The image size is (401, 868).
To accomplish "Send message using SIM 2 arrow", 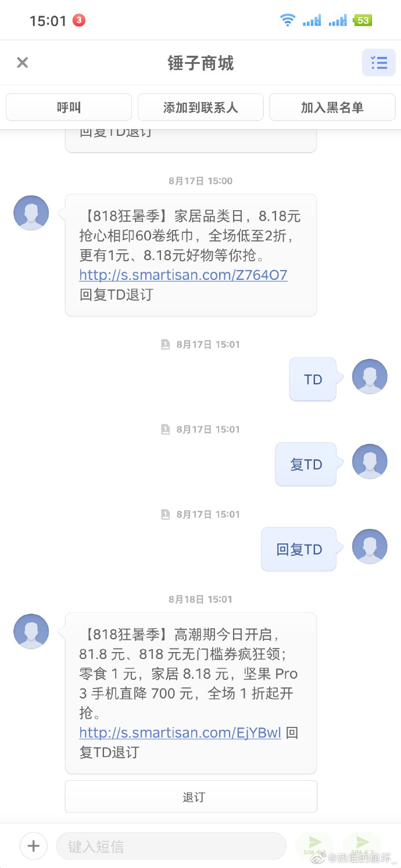I will click(x=362, y=845).
